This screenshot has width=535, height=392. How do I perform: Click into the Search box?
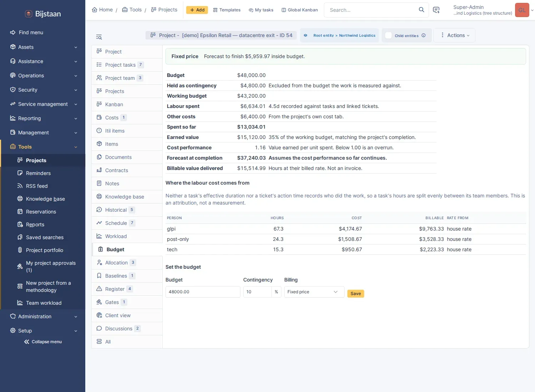tap(371, 10)
